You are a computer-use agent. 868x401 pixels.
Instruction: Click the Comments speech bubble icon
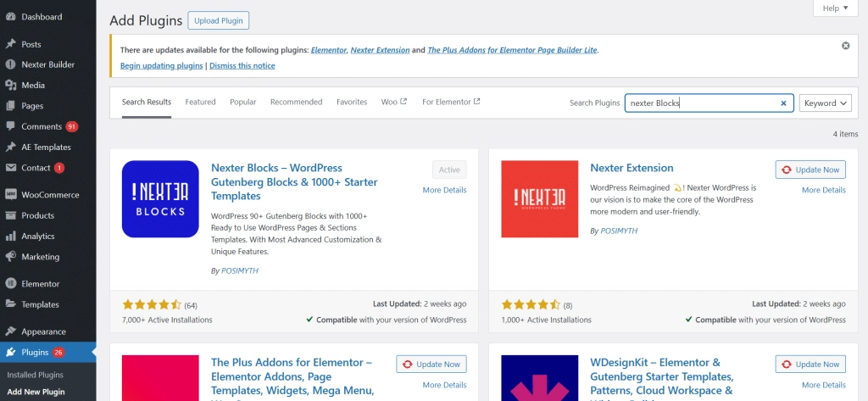pos(11,126)
